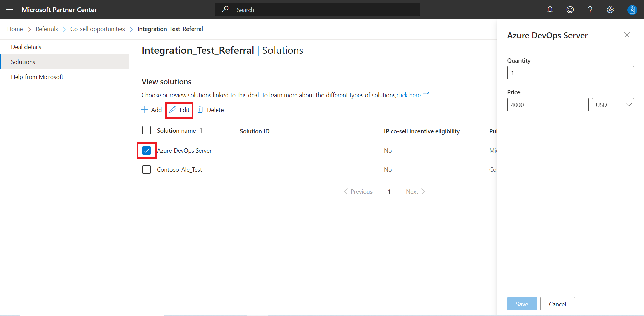Screen dimensions: 644x316
Task: Open the notifications bell
Action: [x=550, y=10]
